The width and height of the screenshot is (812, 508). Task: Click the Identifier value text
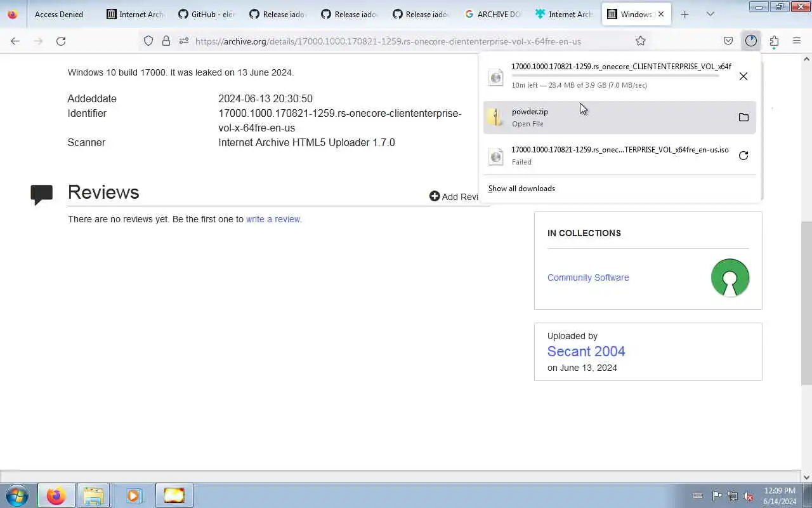[x=339, y=121]
